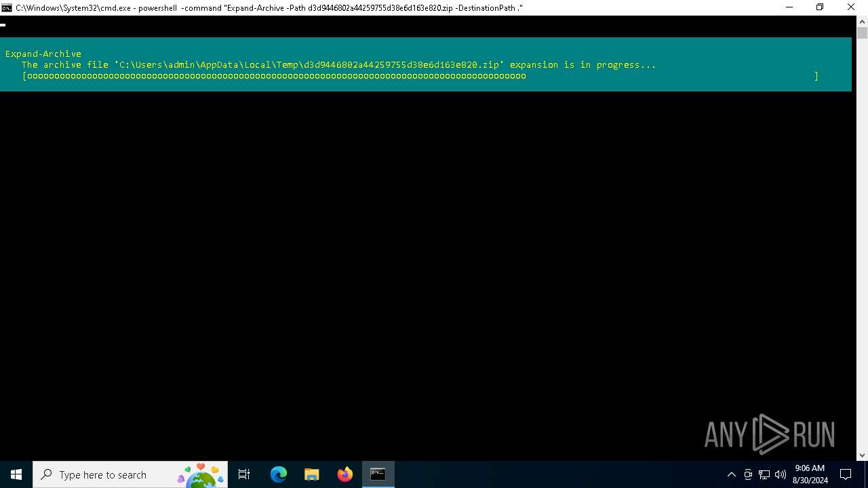Click the console scrollbar down arrow
This screenshot has width=868, height=488.
point(862,455)
